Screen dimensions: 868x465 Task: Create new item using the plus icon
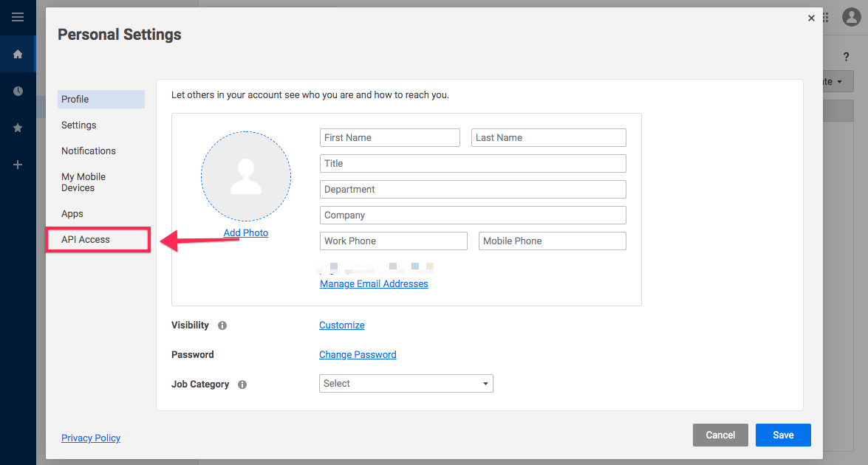tap(18, 165)
